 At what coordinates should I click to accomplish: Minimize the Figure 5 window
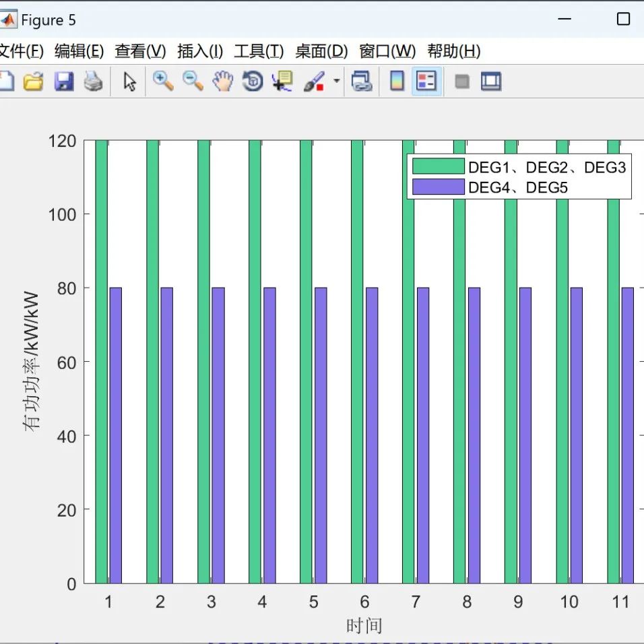click(565, 19)
